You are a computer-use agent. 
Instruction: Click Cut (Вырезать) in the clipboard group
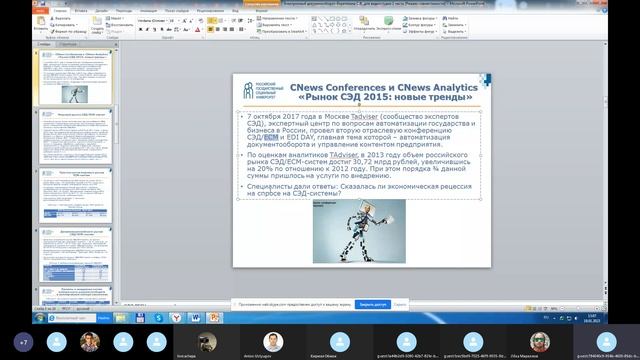tap(60, 19)
